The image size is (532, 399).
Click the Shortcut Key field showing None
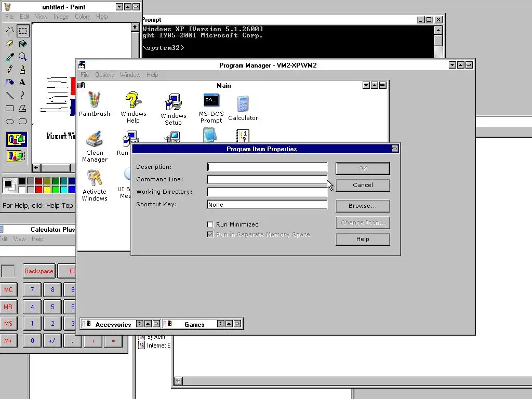click(267, 204)
